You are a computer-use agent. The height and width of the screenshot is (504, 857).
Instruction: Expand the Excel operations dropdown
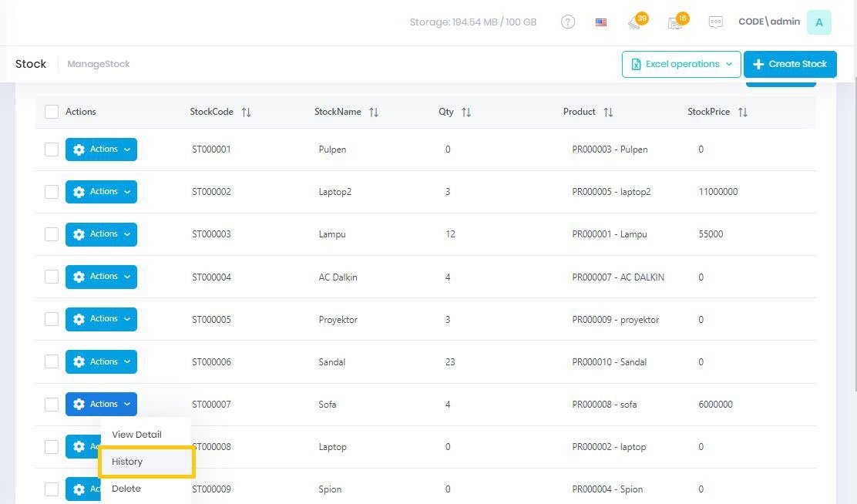coord(681,64)
